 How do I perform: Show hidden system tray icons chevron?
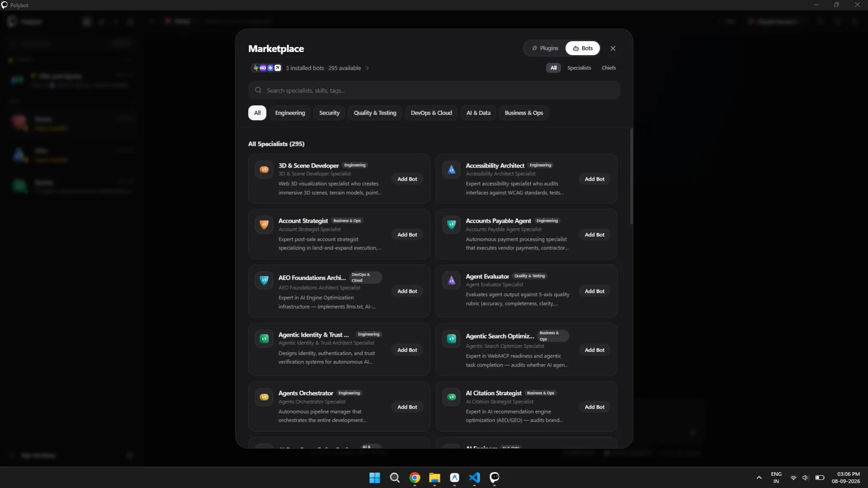click(759, 478)
